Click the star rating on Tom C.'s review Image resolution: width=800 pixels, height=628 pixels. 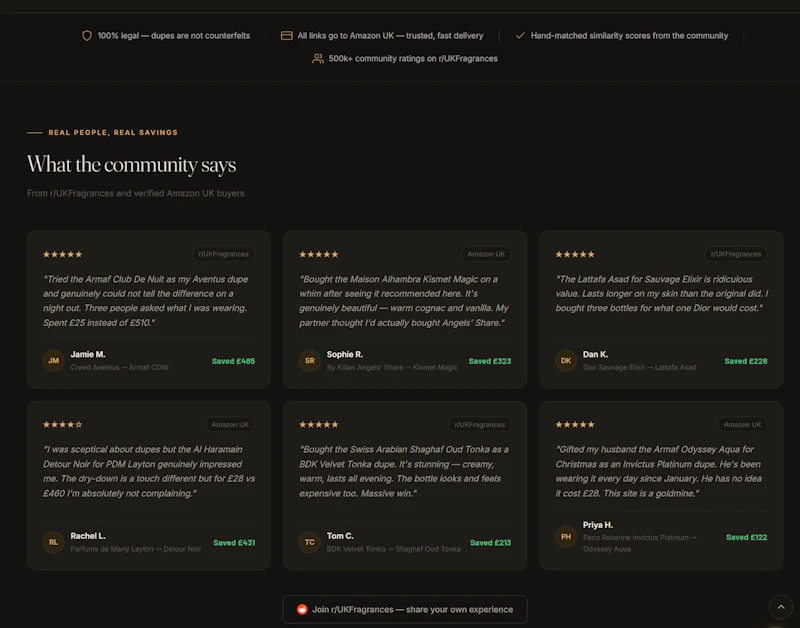[x=319, y=424]
